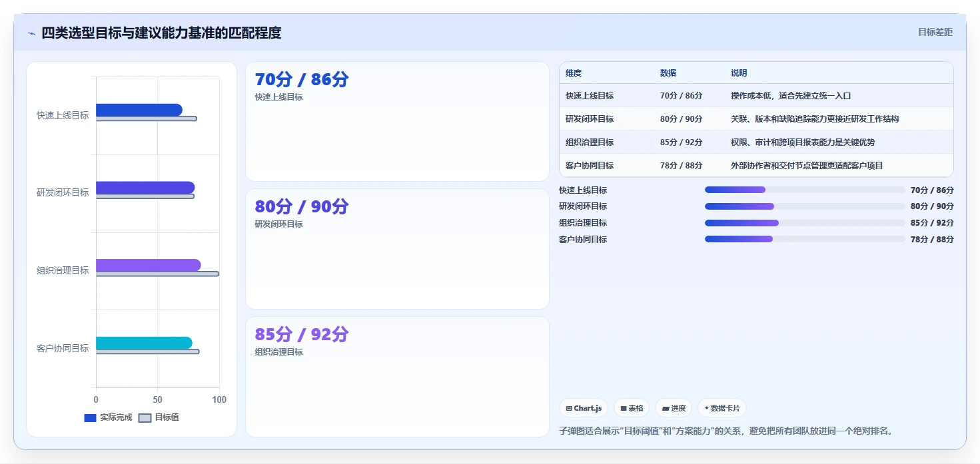Click the 研发闭环目标 progress bar
Viewport: 980px width, 464px height.
coord(805,206)
